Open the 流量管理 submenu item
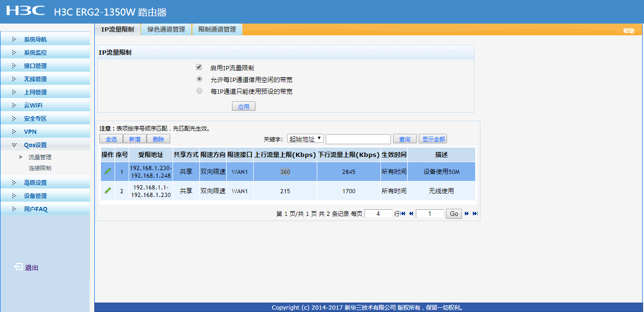644x312 pixels. click(40, 157)
